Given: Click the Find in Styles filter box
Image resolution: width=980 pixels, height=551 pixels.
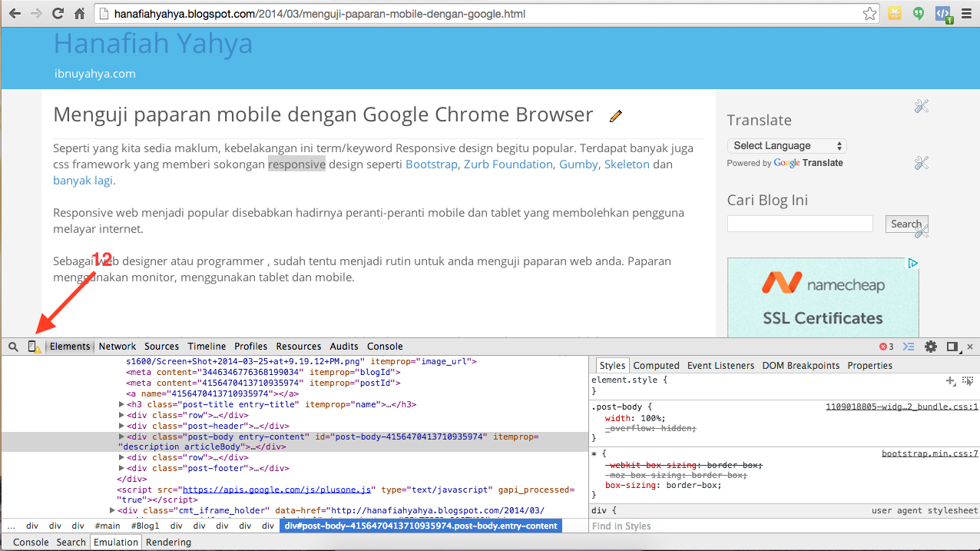Looking at the screenshot, I should pos(784,526).
